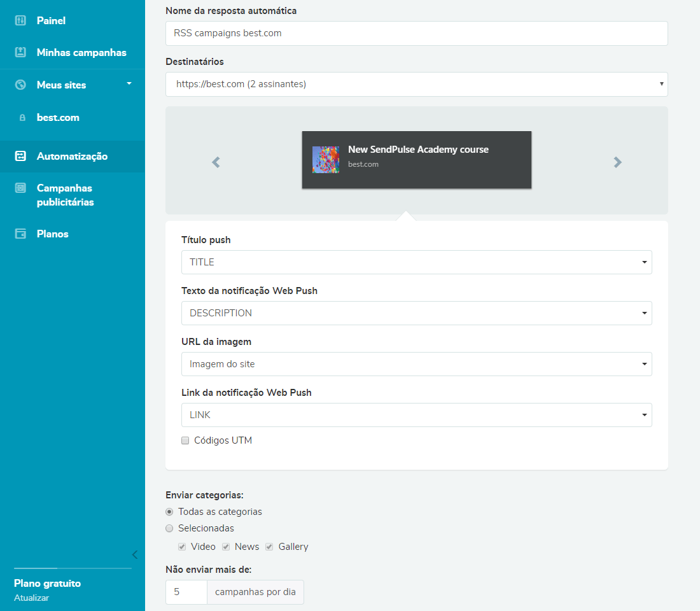Screen dimensions: 700x611
Task: Select the Selecionadas radio button
Action: coord(169,528)
